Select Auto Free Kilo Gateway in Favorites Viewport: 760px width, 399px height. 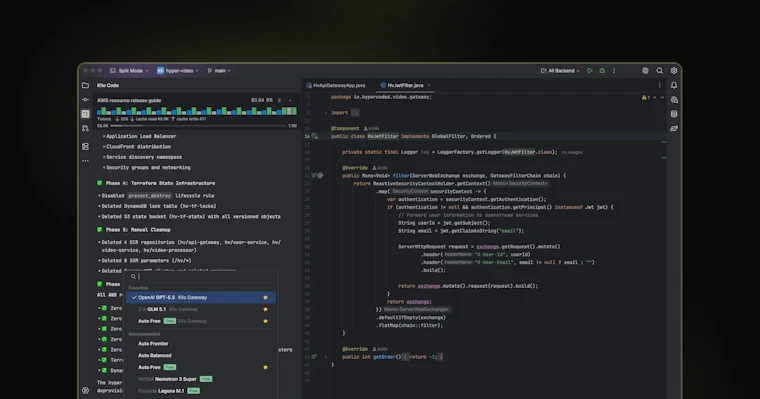(201, 321)
